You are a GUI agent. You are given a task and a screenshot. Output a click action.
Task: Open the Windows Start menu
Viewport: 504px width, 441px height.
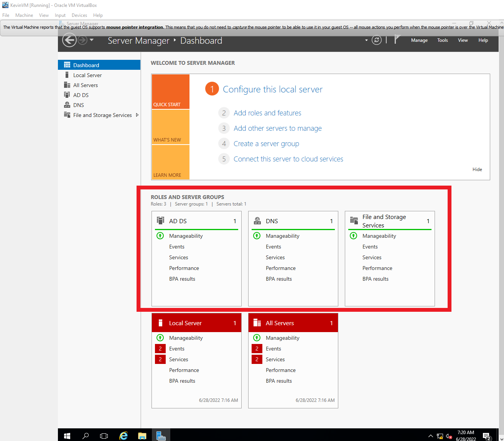(67, 435)
